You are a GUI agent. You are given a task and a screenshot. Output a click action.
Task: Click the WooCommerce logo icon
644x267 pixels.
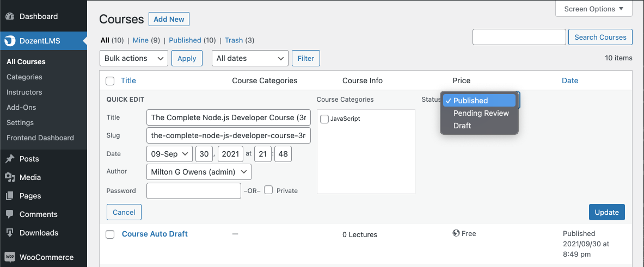point(10,258)
